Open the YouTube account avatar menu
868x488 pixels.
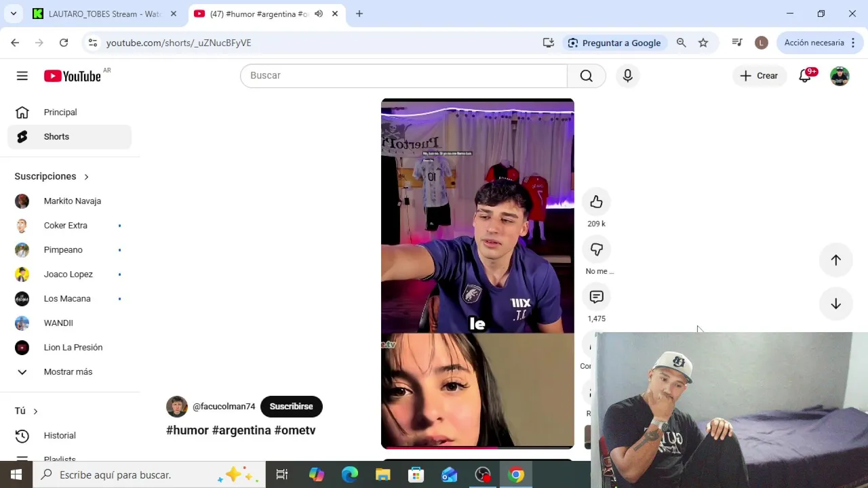coord(840,76)
